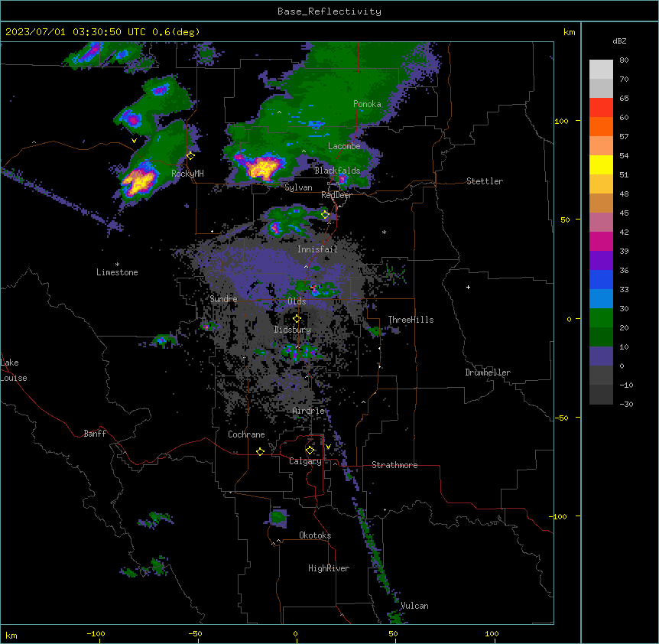Select the Cochrane label
Screen dimensions: 659x644
click(x=246, y=434)
